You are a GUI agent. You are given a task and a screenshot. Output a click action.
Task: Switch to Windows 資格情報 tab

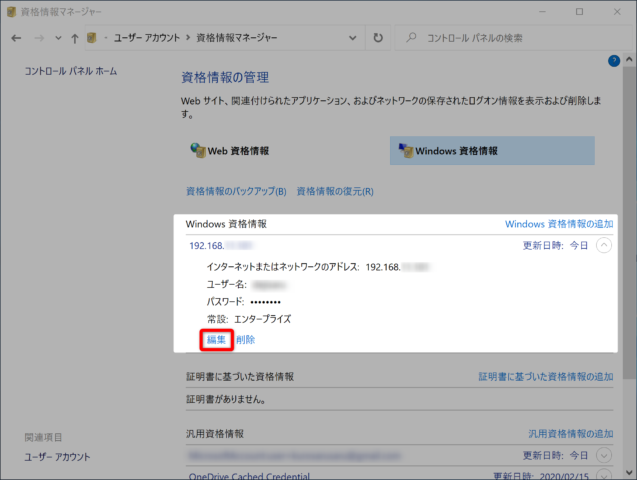(x=492, y=151)
